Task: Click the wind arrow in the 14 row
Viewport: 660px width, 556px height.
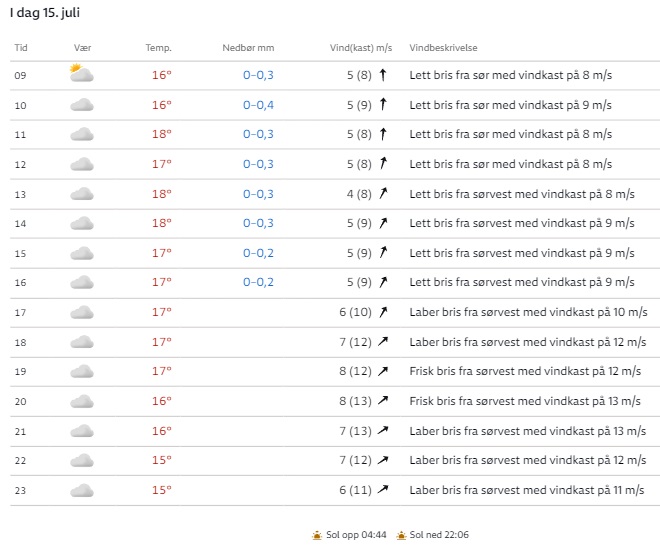Action: 382,223
